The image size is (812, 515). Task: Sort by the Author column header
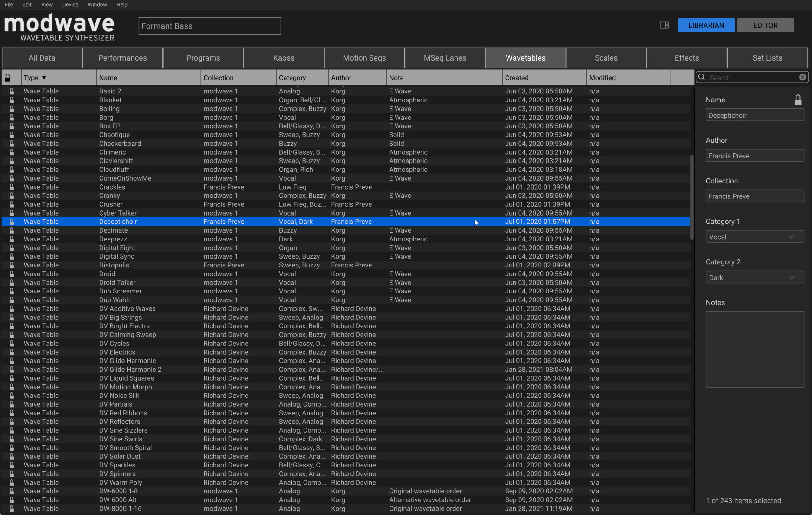tap(357, 78)
